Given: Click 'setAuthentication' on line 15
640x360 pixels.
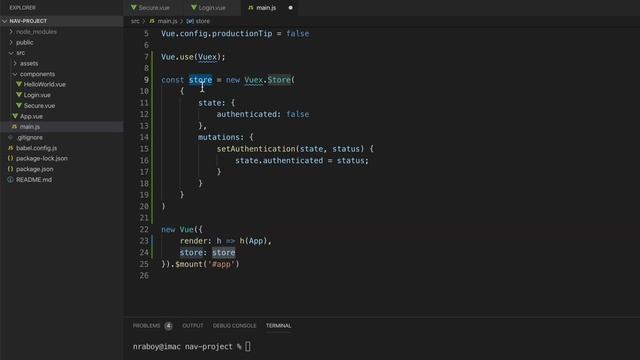Looking at the screenshot, I should (x=256, y=149).
